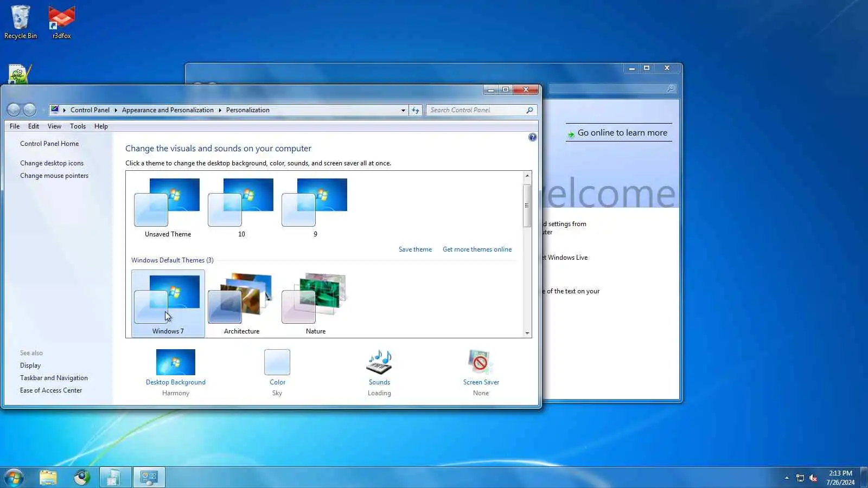Screen dimensions: 868x488
Task: Open Taskbar and Navigation link
Action: point(54,378)
